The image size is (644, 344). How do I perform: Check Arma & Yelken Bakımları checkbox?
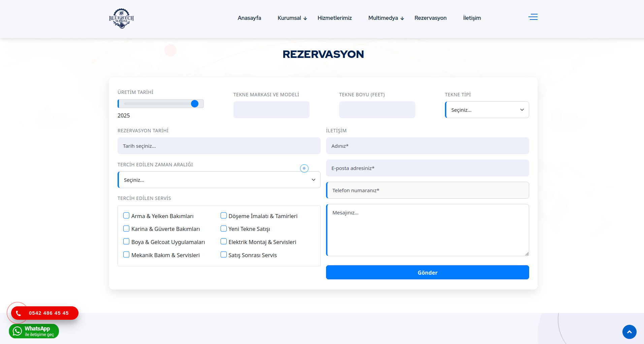point(126,216)
